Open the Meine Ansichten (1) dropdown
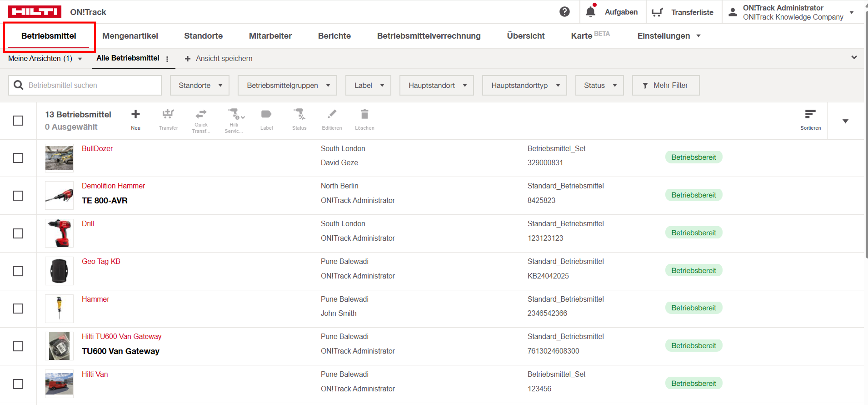This screenshot has height=405, width=868. 45,59
